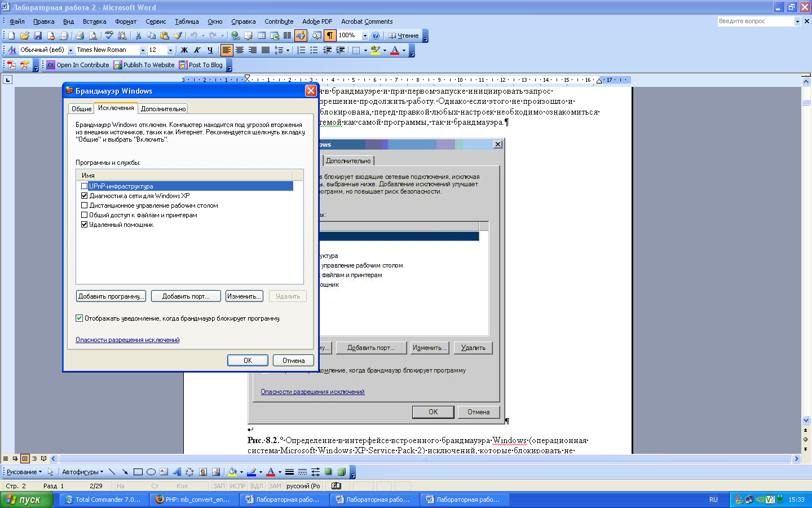Screen dimensions: 812x508
Task: Run spelling and grammar check
Action: coord(109,36)
